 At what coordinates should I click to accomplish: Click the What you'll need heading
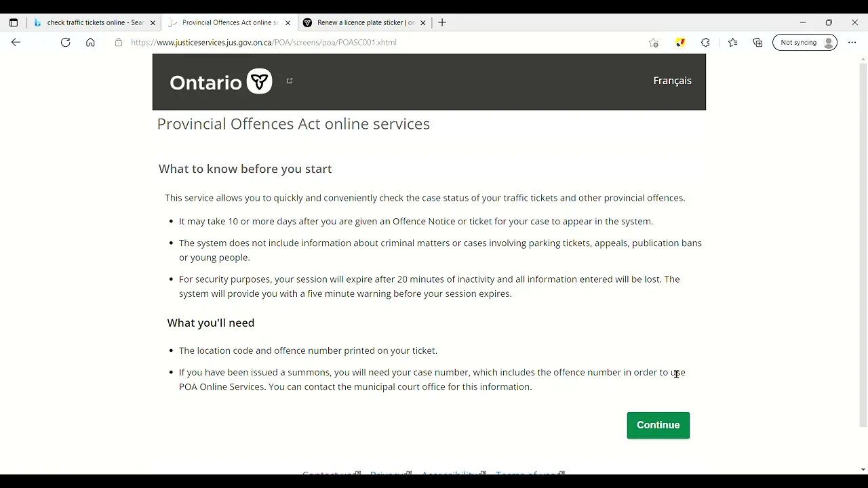pos(211,323)
